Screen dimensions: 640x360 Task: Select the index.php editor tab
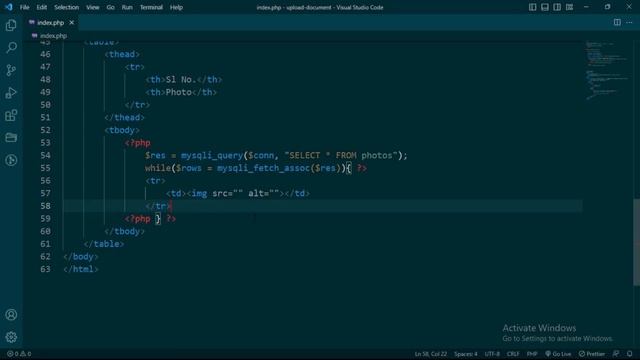click(51, 22)
